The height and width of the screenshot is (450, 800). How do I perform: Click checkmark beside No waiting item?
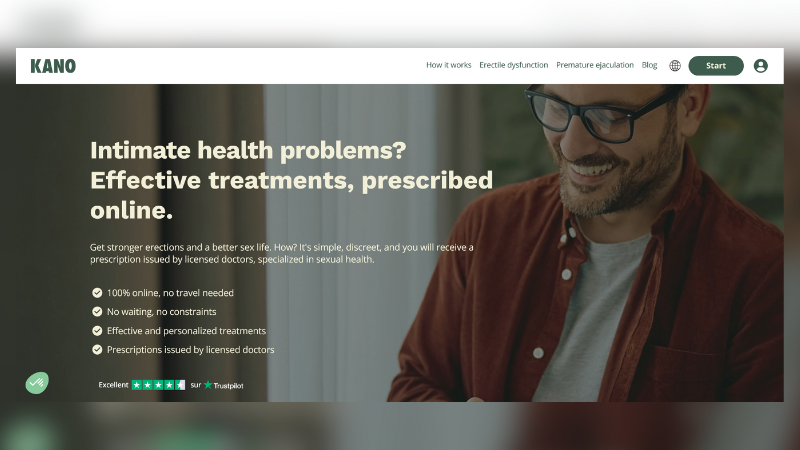click(x=97, y=312)
